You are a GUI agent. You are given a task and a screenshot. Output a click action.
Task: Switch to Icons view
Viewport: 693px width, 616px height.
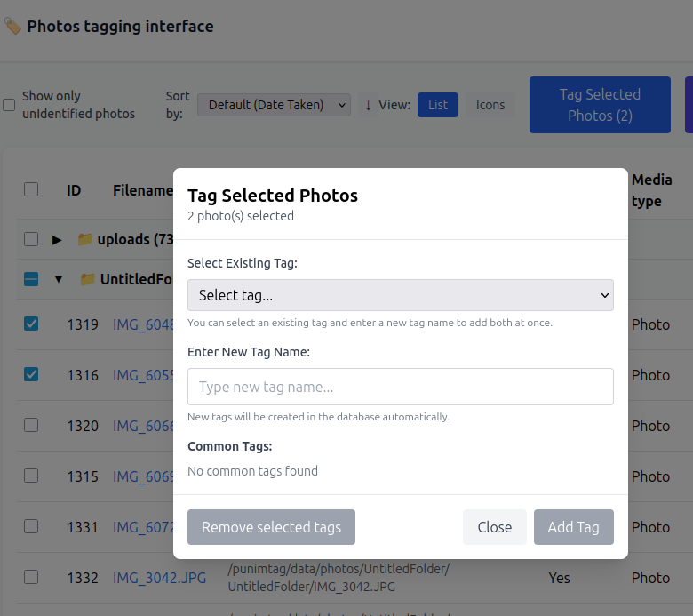pos(490,105)
